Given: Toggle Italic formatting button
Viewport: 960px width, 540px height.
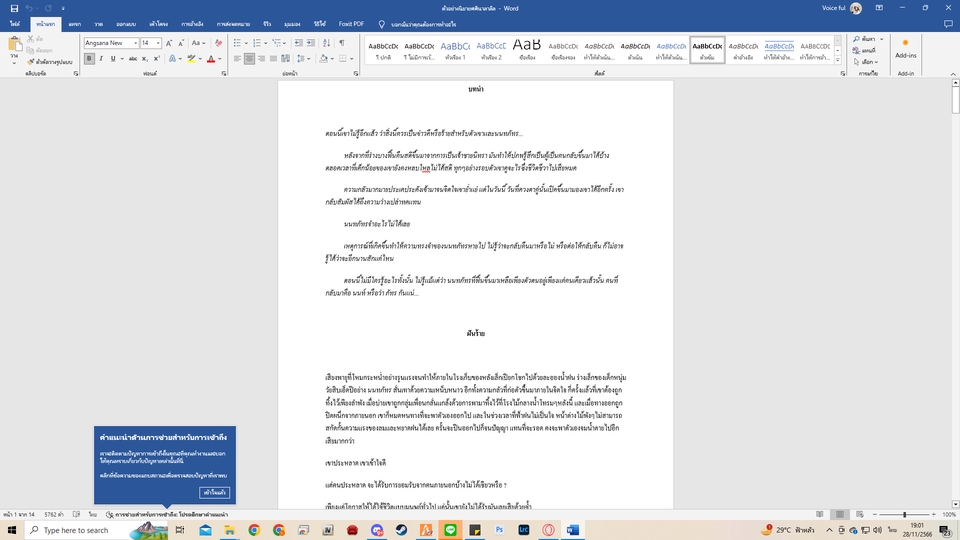Looking at the screenshot, I should (101, 59).
